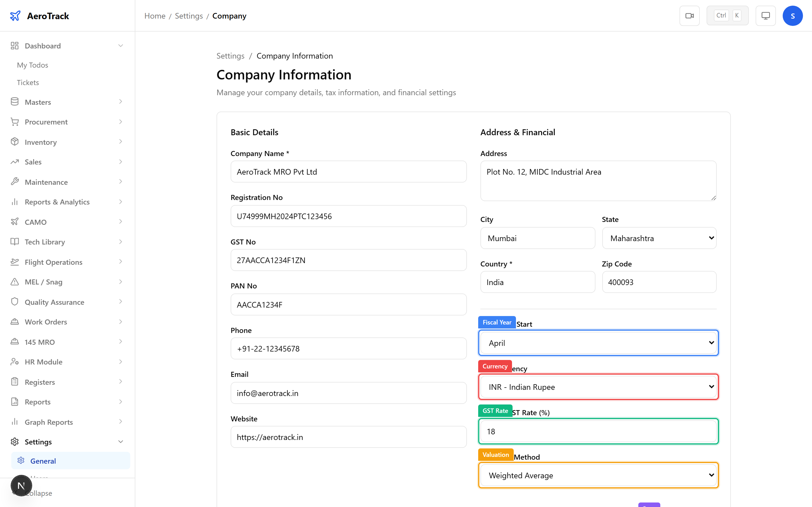Click the CAMO plane icon in sidebar

coord(14,222)
